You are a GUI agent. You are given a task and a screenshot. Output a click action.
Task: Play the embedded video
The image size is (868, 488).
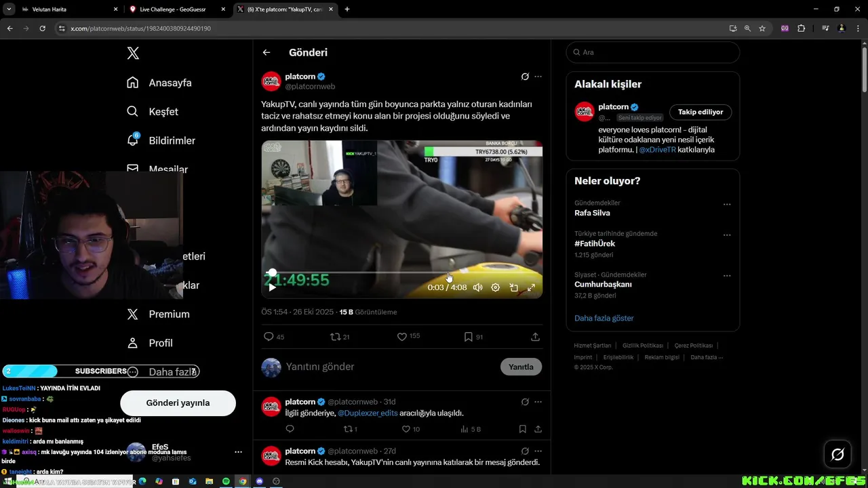(272, 287)
